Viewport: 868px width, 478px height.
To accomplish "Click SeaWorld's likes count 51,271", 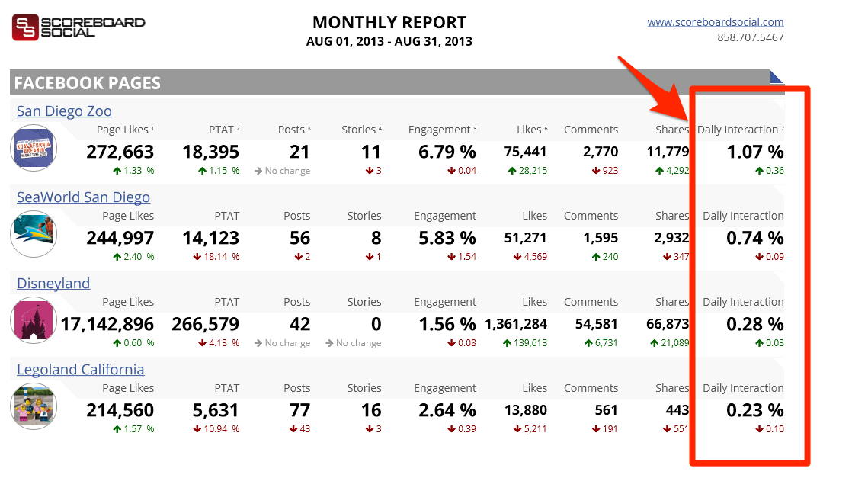I will coord(525,238).
